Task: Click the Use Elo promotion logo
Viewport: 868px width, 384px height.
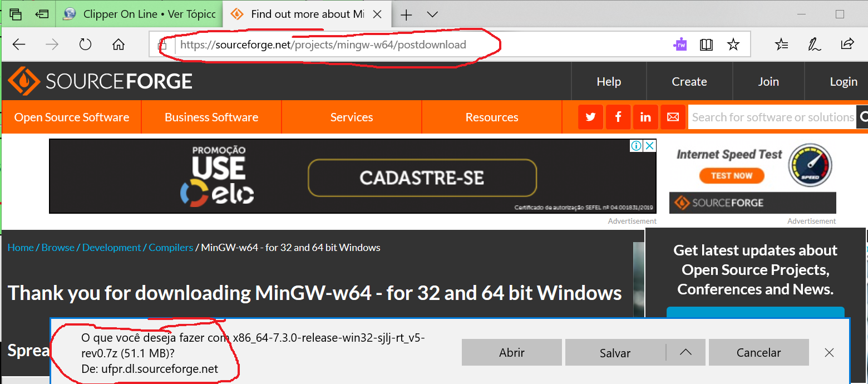Action: pos(218,175)
